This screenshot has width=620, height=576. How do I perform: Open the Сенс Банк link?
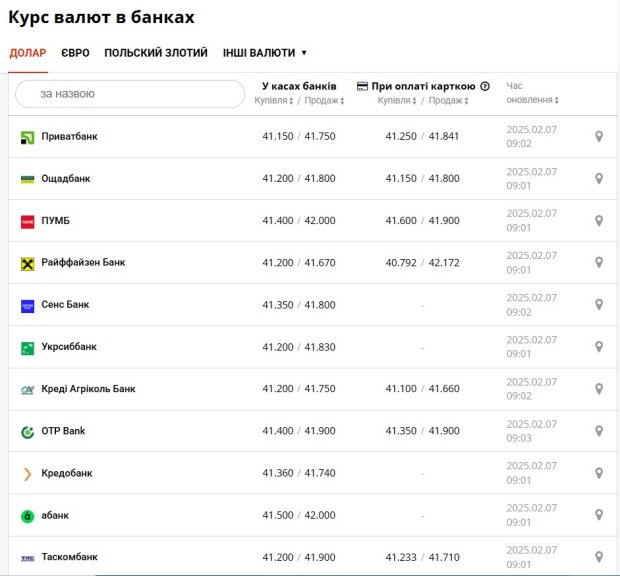click(x=65, y=304)
